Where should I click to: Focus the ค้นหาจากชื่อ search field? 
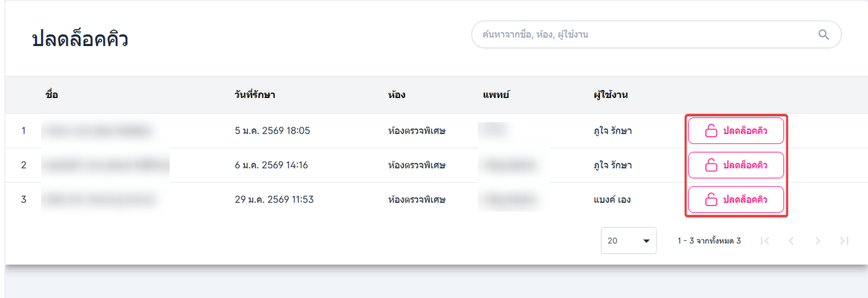tap(639, 35)
